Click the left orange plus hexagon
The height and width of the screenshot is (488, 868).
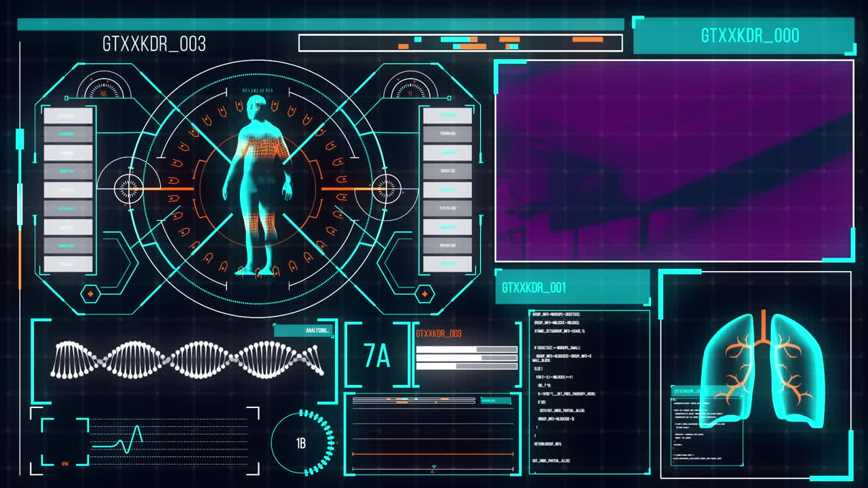pyautogui.click(x=90, y=294)
